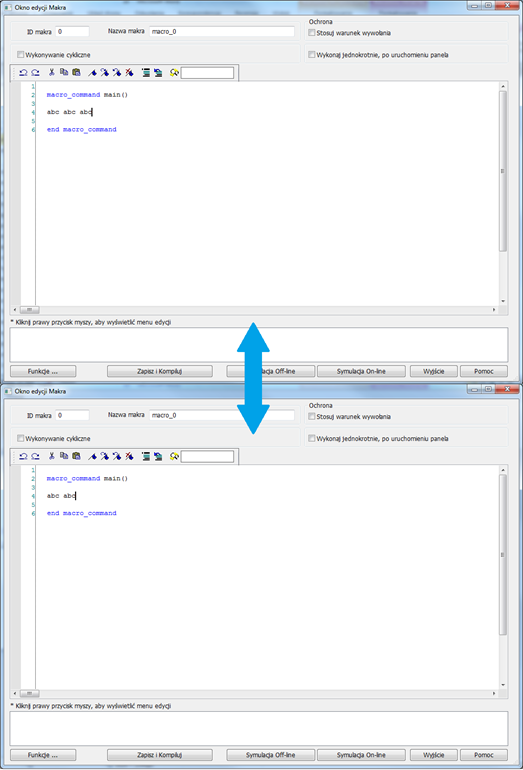
Task: Click 'Zapisz i Kompiluj' button in lower window
Action: coord(160,755)
